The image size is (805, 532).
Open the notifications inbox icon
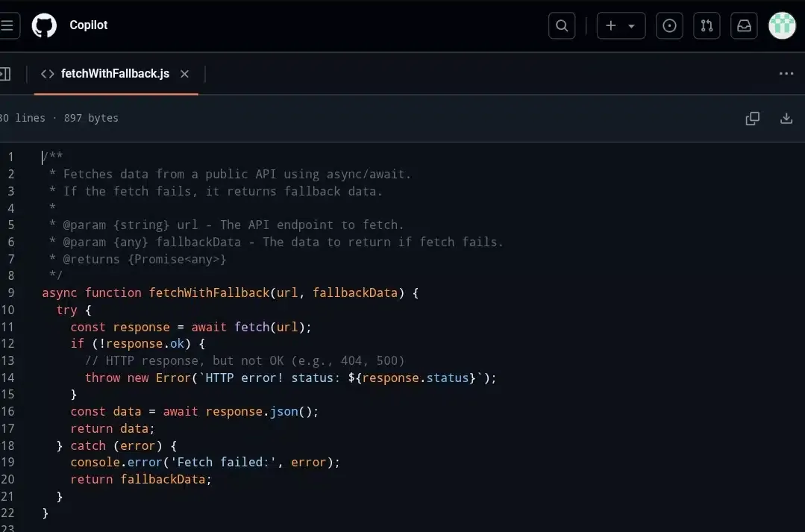click(744, 25)
